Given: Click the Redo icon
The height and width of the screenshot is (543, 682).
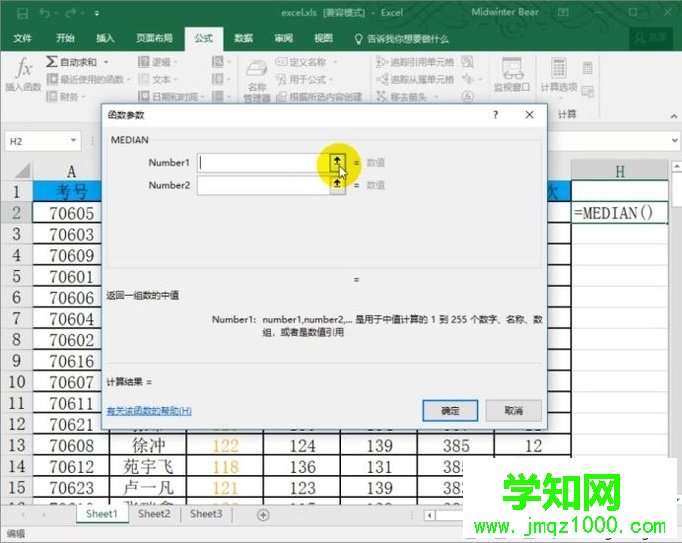Looking at the screenshot, I should pos(71,13).
